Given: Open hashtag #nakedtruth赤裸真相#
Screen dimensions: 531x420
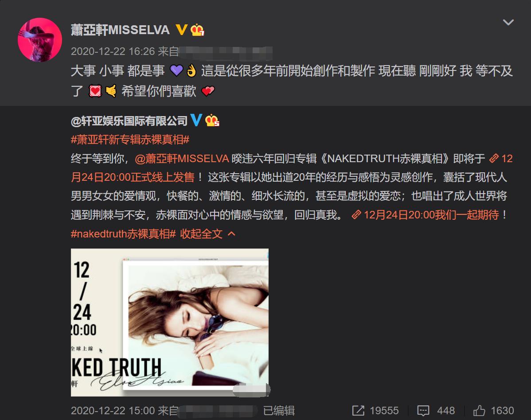Looking at the screenshot, I should point(123,233).
